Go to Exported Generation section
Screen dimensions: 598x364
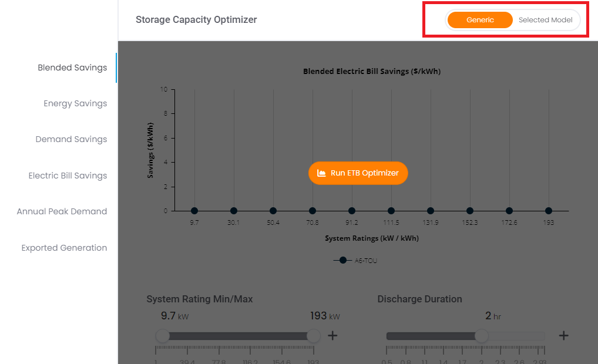tap(64, 248)
